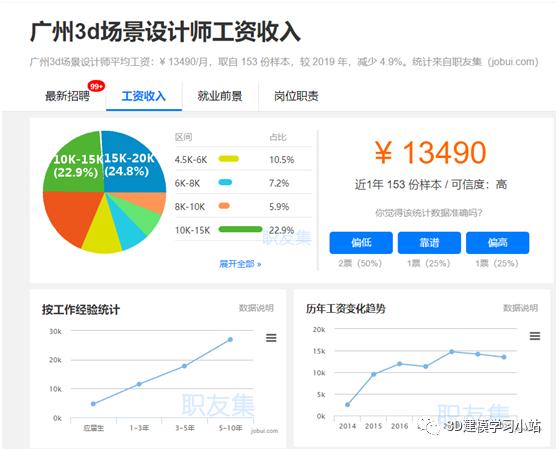Click the jobui.com chart credit
558x451 pixels.
(x=264, y=431)
